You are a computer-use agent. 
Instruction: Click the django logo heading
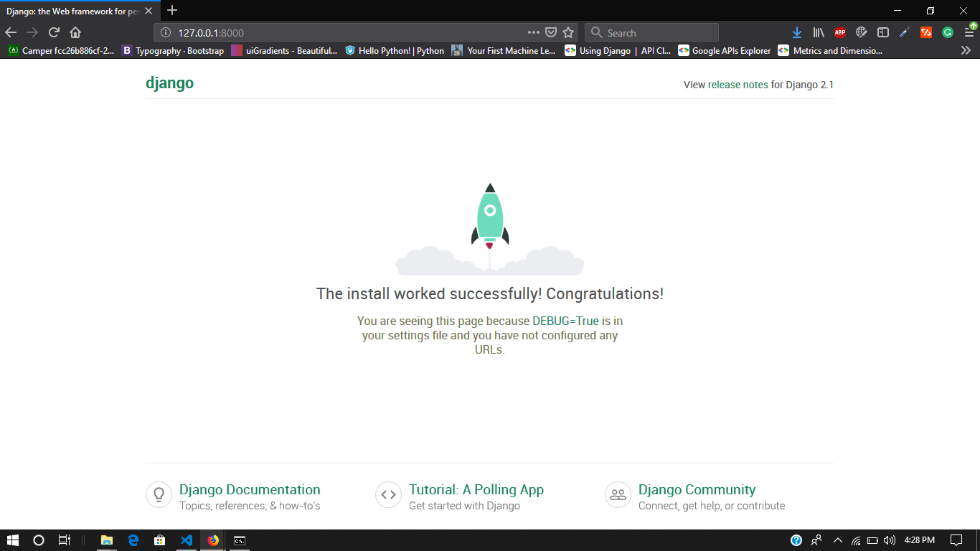pyautogui.click(x=169, y=83)
